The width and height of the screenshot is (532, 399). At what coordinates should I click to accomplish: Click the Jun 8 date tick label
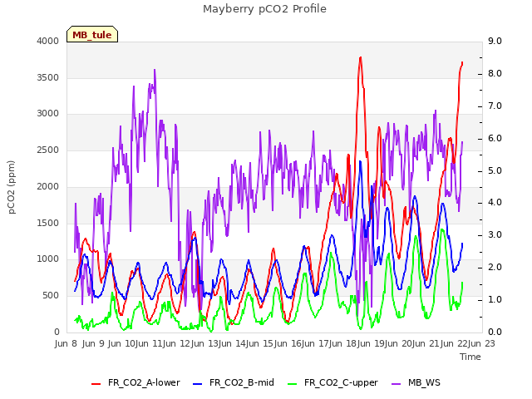click(x=66, y=343)
